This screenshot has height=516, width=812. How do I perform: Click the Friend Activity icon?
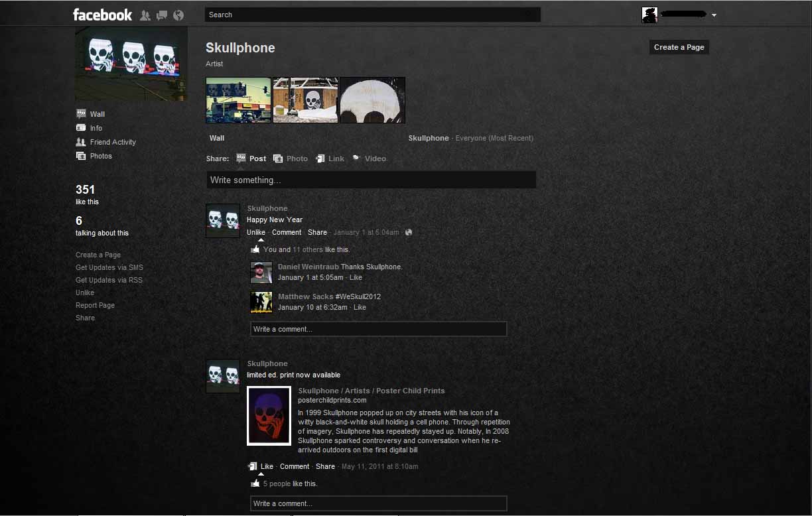coord(81,142)
